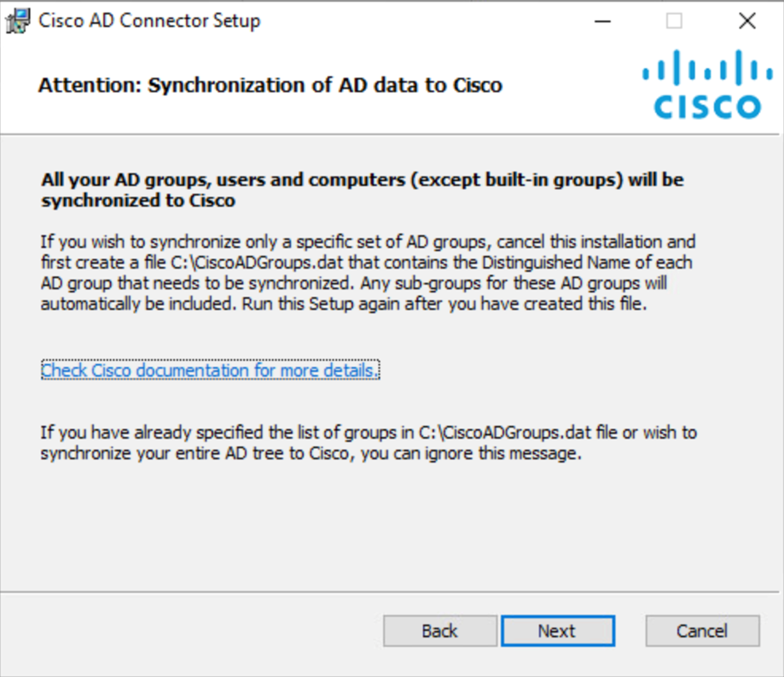The image size is (784, 677).
Task: Click the Attention: Synchronization of AD data heading
Action: pyautogui.click(x=270, y=85)
